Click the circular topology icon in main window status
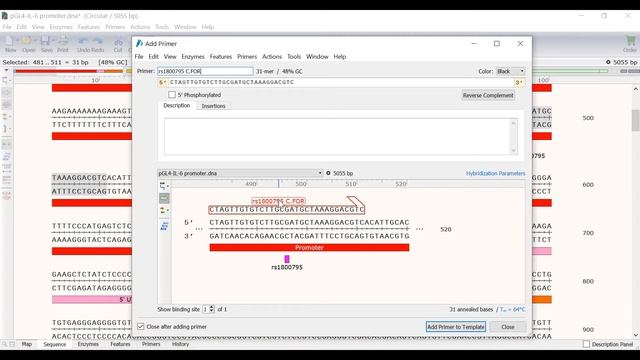This screenshot has width=640, height=360. click(x=608, y=62)
